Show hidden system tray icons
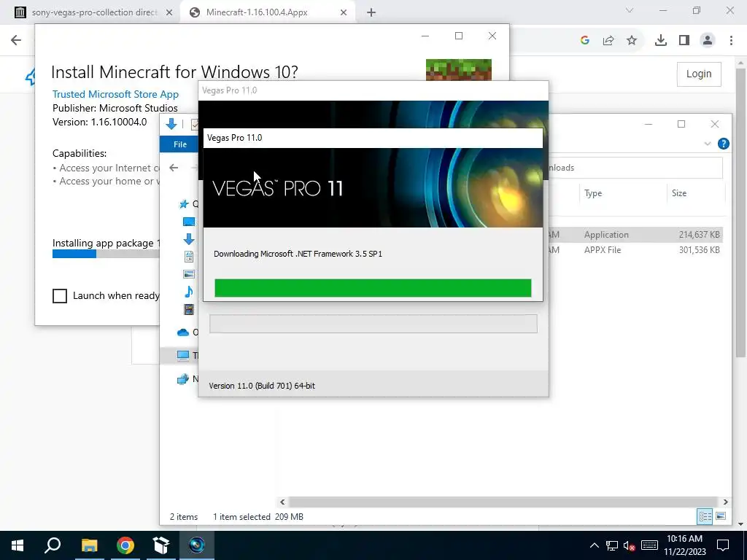This screenshot has width=747, height=560. (x=594, y=545)
